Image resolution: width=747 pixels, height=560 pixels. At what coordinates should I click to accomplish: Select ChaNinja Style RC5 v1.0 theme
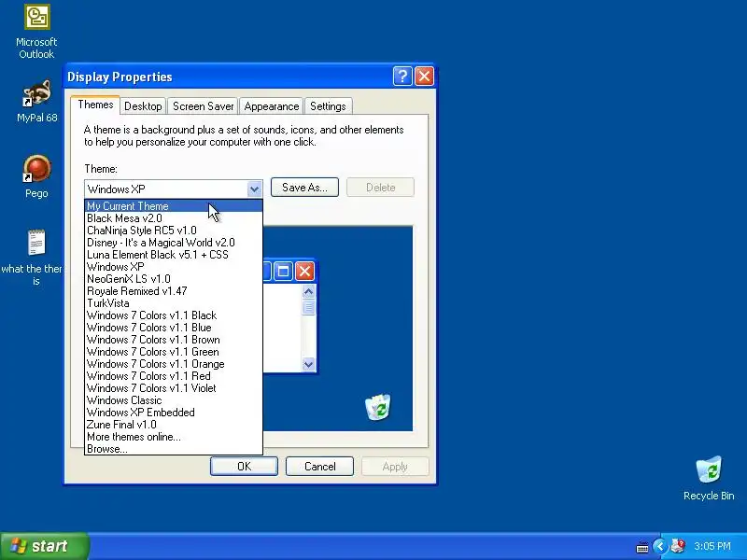tap(174, 231)
